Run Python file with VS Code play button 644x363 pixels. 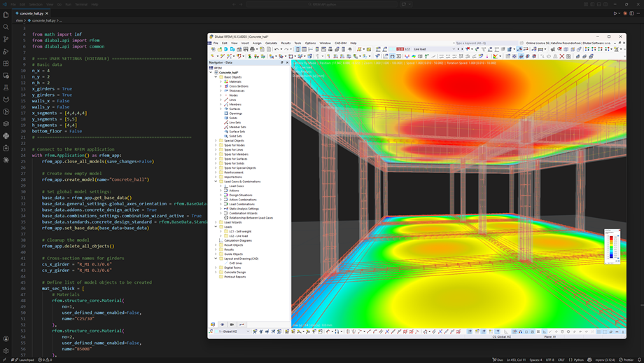(615, 13)
